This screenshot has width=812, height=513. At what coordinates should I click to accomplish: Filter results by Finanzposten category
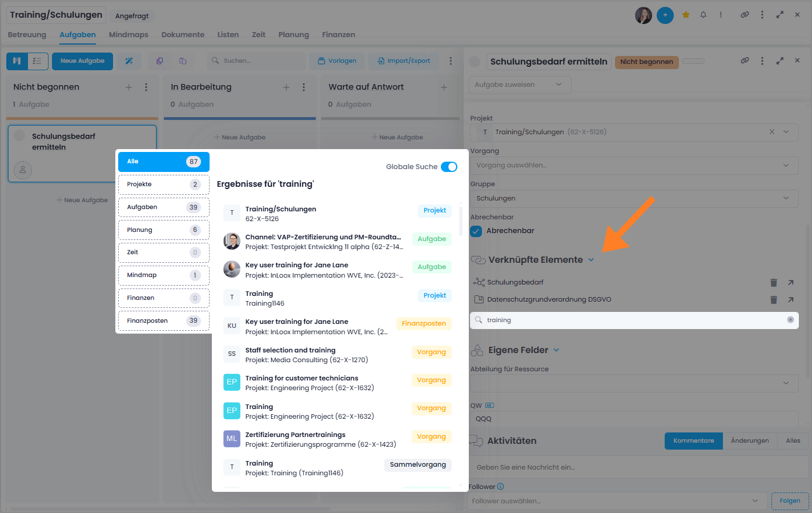click(164, 320)
